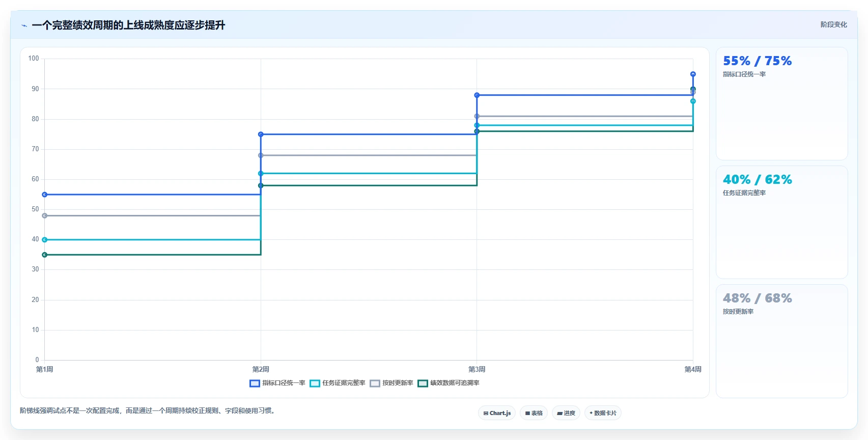Click the cyan data point at 86 for 第4周
Viewport: 868px width, 440px height.
[693, 101]
